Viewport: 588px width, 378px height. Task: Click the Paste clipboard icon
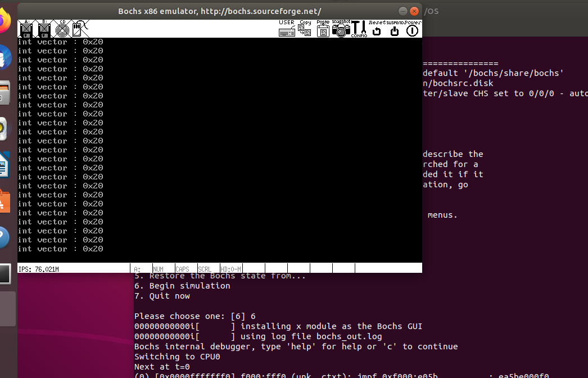tap(323, 29)
